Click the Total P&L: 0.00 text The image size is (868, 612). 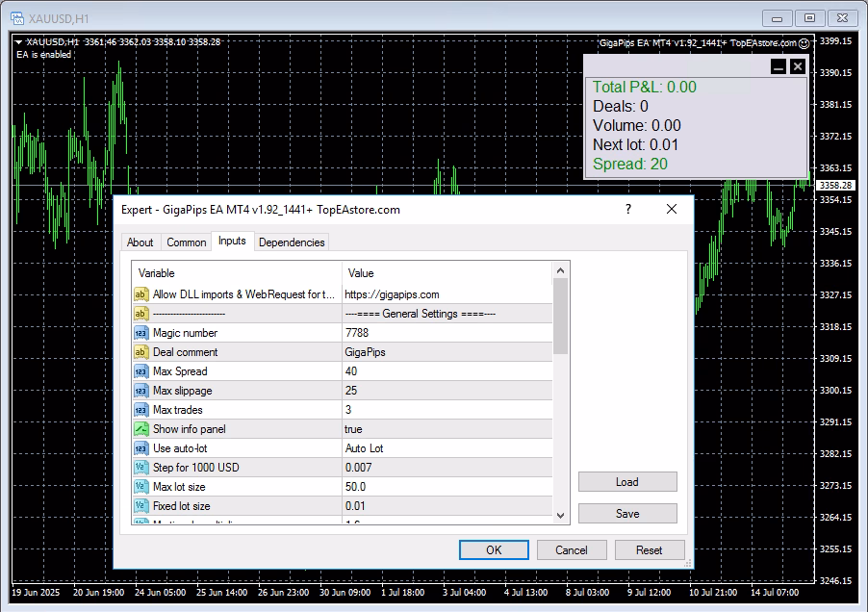(x=645, y=87)
